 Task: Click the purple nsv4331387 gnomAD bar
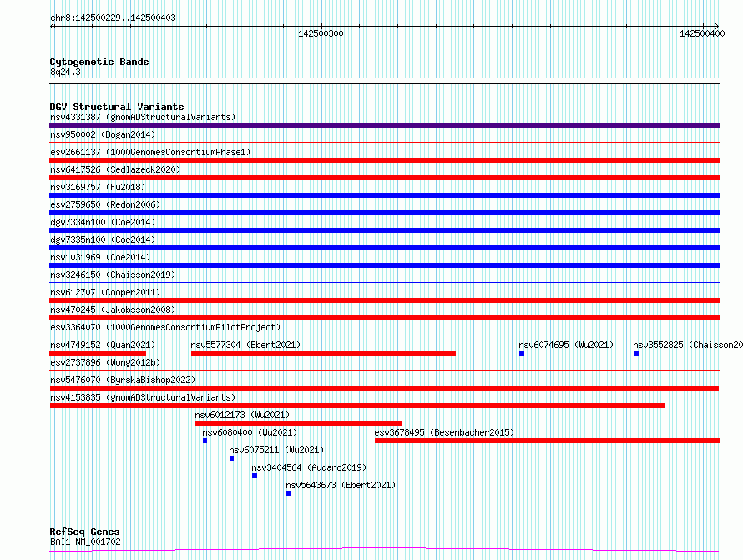384,125
